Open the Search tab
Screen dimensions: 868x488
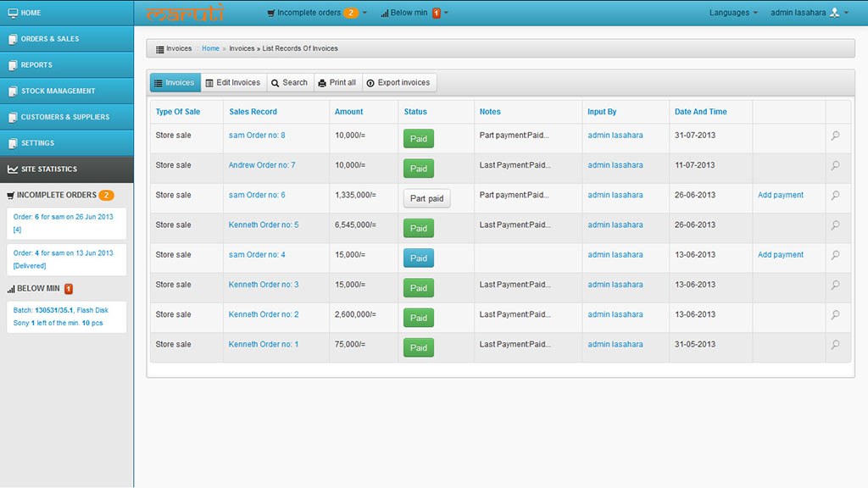290,82
